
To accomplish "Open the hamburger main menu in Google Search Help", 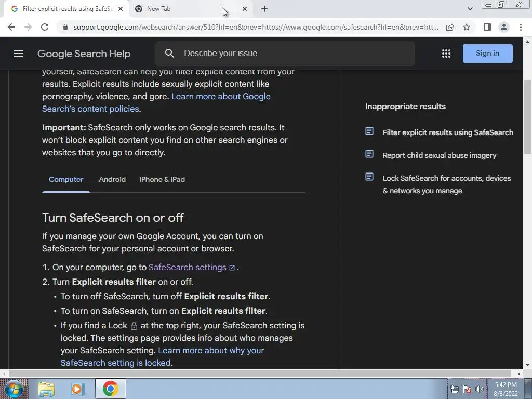I will click(19, 54).
